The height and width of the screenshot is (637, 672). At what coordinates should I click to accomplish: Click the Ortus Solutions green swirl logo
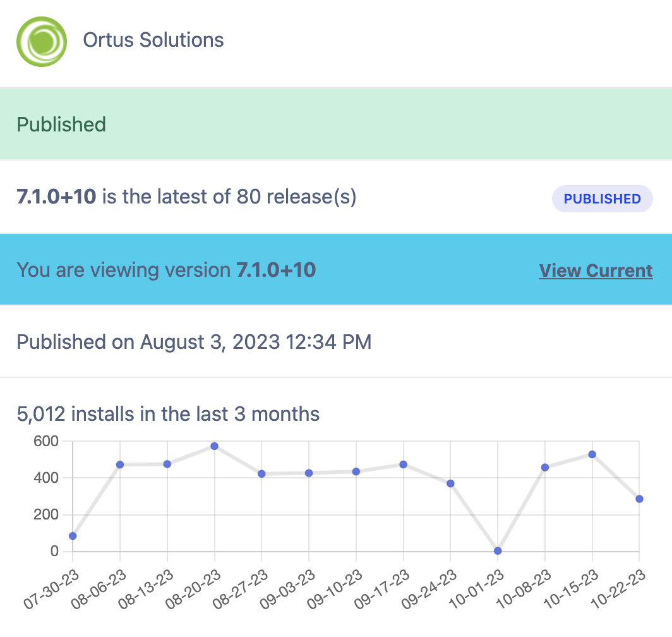pos(41,42)
